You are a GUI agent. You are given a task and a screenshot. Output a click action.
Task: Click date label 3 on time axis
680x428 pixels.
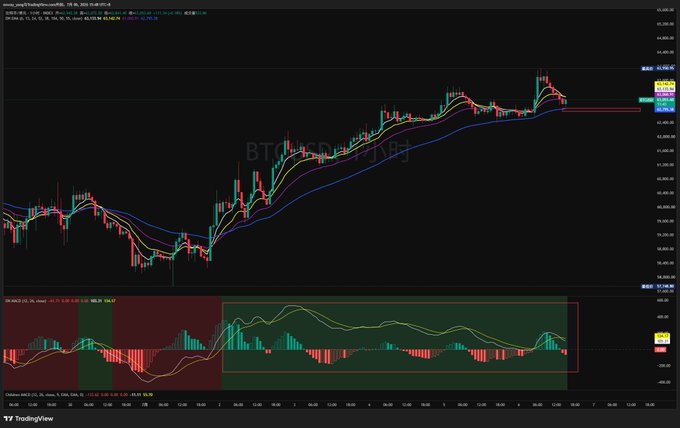tap(294, 405)
